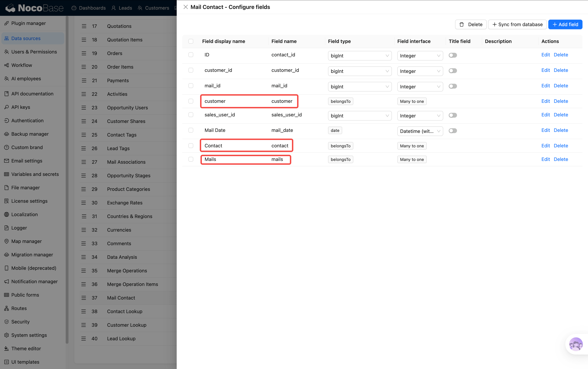The height and width of the screenshot is (369, 588).
Task: Click the NocoBase logo icon
Action: 10,8
